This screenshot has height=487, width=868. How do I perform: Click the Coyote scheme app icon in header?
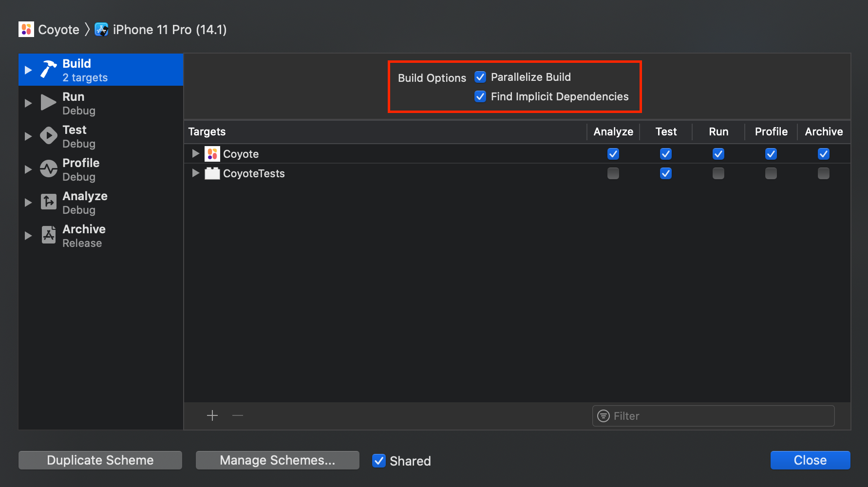(26, 29)
